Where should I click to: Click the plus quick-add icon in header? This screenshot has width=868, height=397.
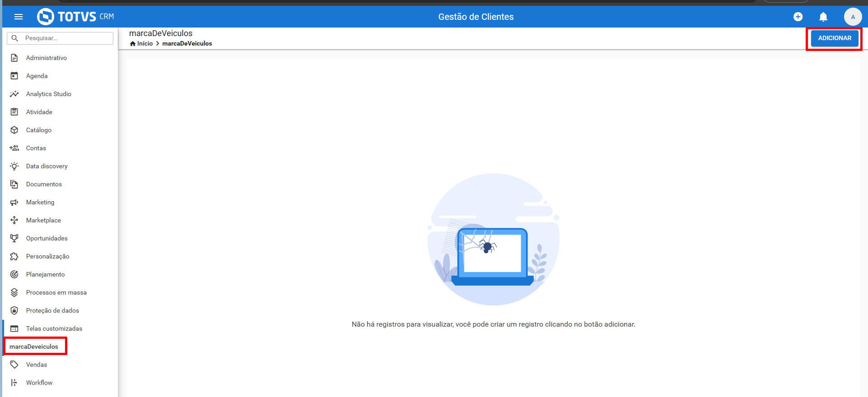[798, 17]
